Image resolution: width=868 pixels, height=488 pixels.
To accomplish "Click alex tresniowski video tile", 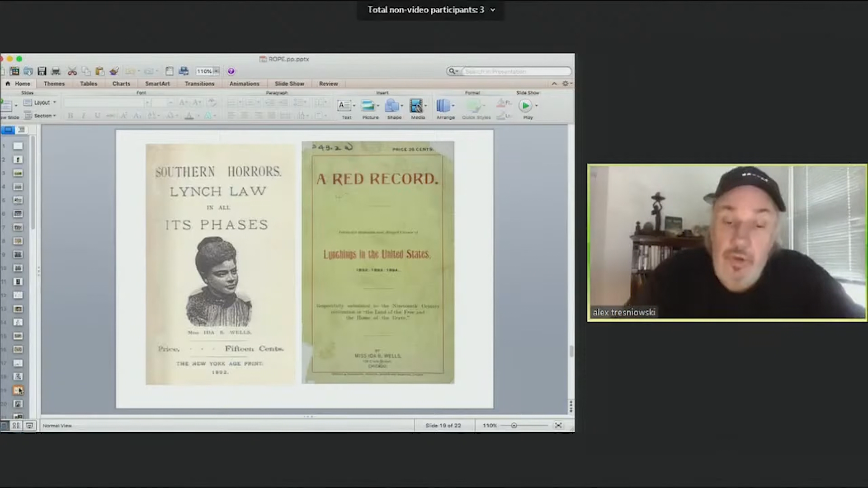I will click(x=727, y=243).
